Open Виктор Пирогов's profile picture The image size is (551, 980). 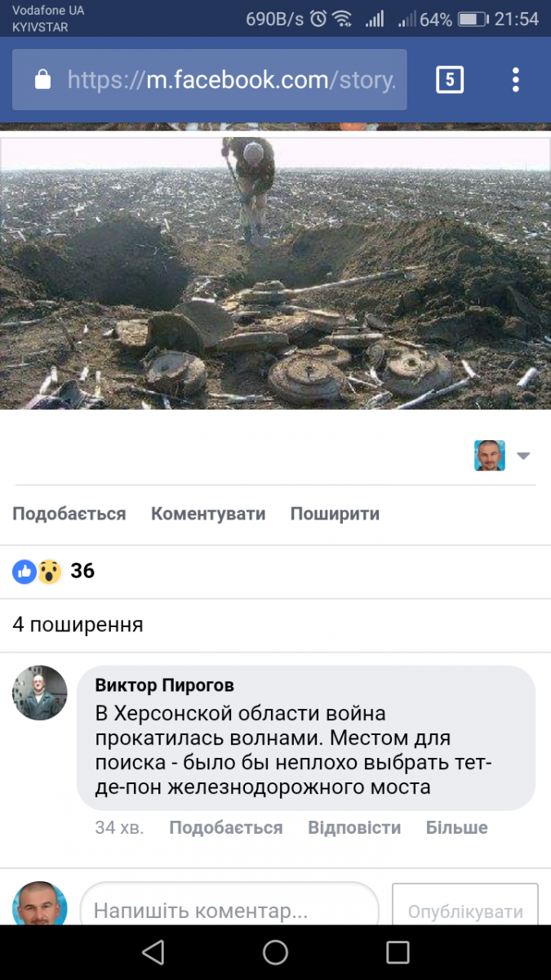(x=39, y=693)
